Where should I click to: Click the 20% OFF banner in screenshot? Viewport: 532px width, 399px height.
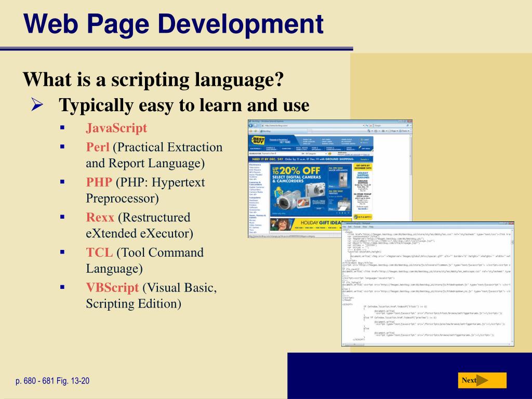310,190
